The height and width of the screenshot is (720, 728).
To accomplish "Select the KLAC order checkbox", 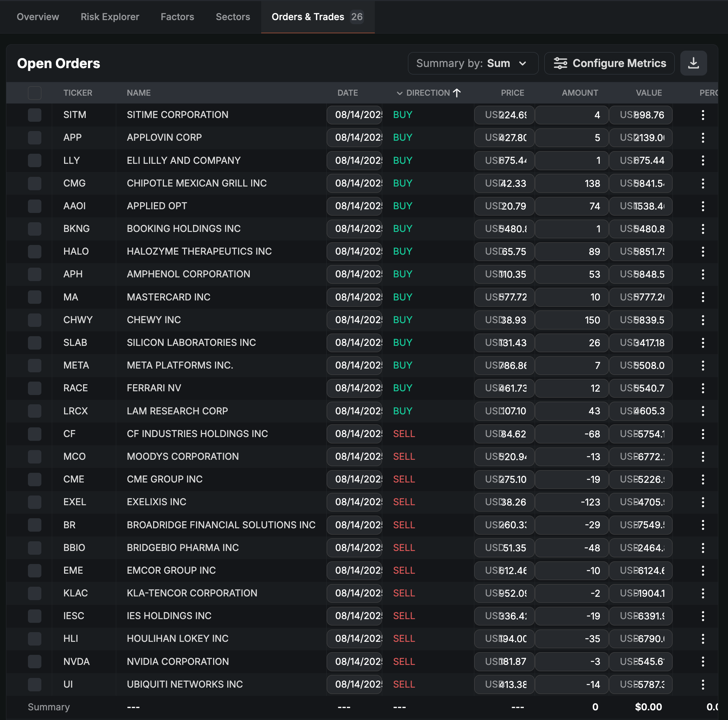I will click(x=35, y=593).
